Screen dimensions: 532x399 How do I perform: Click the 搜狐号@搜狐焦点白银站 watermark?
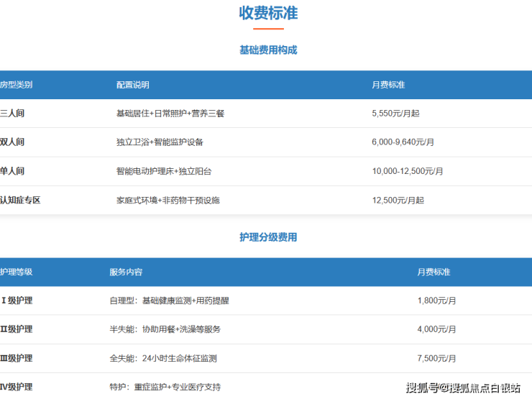(463, 388)
